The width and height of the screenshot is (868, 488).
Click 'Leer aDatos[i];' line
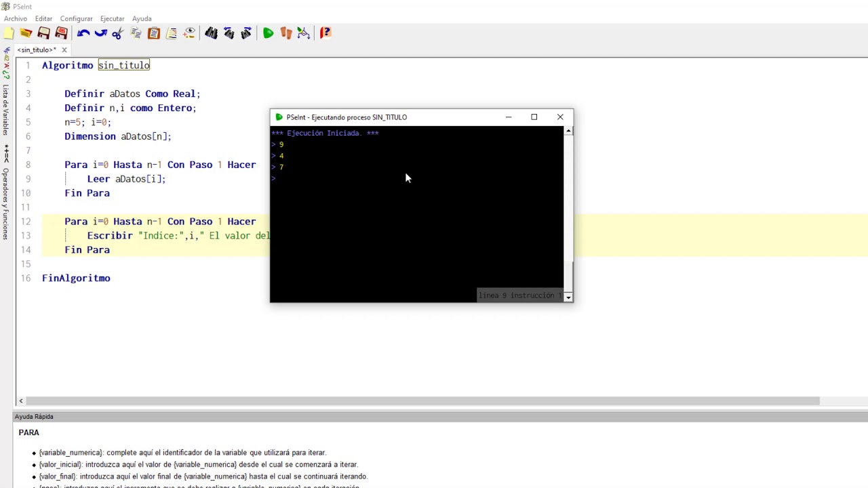click(126, 179)
